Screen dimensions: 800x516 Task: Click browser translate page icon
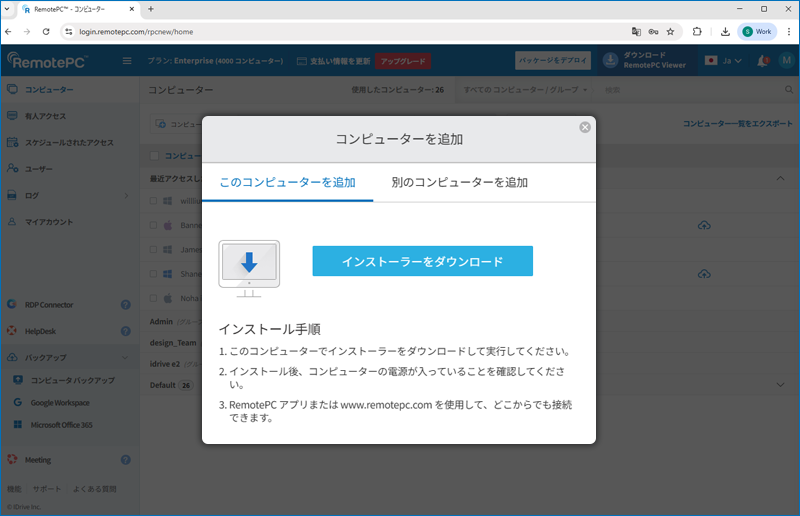[636, 32]
